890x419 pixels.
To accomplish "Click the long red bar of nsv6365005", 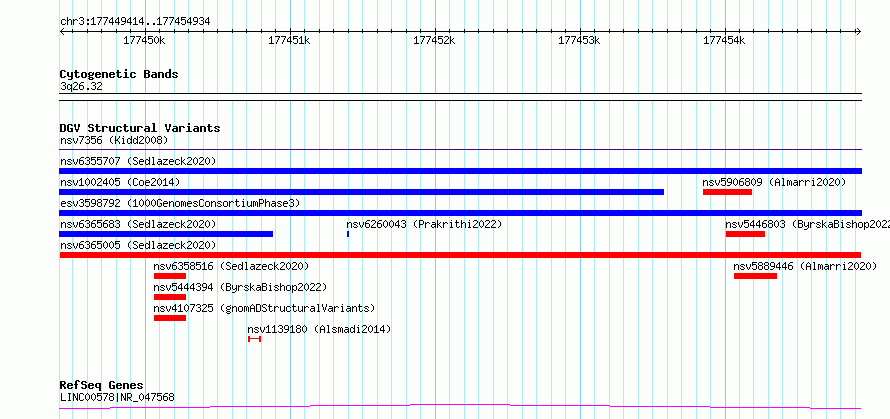I will tap(460, 255).
